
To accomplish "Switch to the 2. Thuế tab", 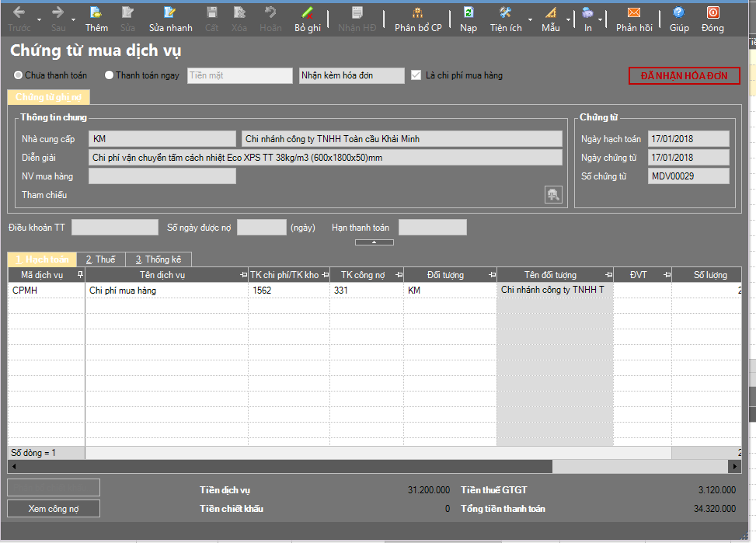I will tap(101, 259).
